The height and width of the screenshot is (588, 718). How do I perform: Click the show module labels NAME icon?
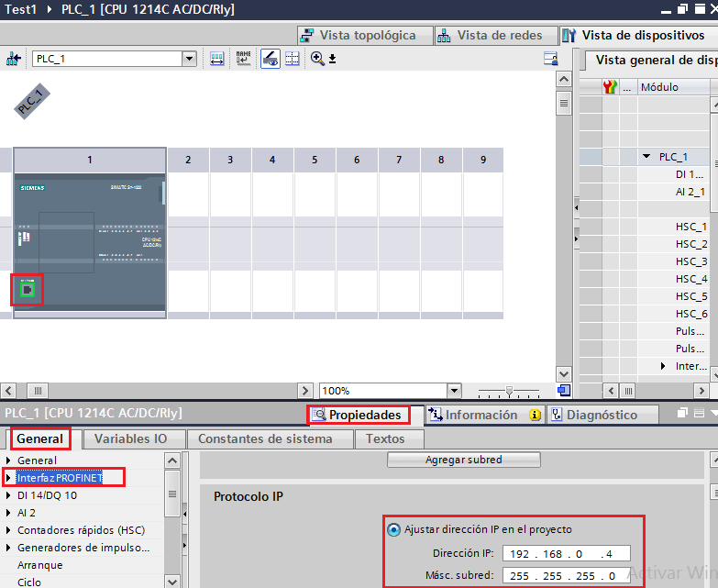[x=243, y=59]
